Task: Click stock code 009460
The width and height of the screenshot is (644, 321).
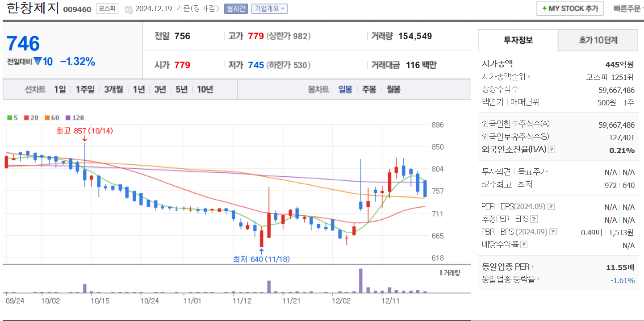Action: point(77,9)
